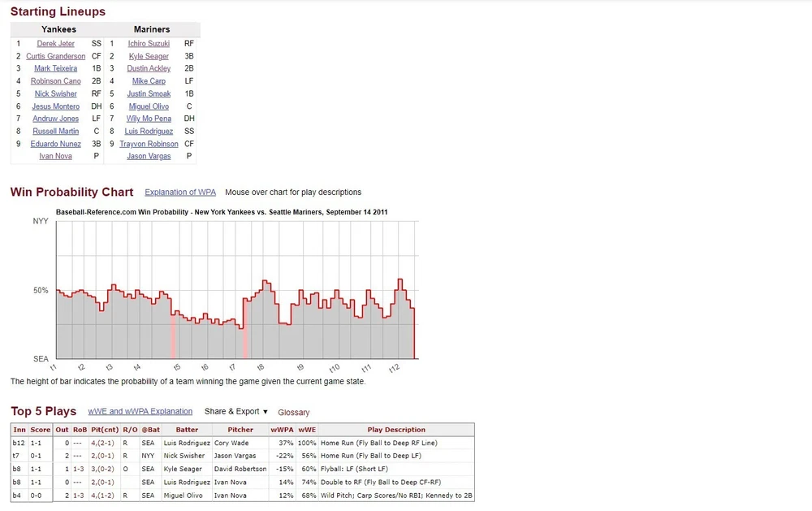
Task: Click pitcher Ivan Nova's lineup link
Action: [55, 156]
